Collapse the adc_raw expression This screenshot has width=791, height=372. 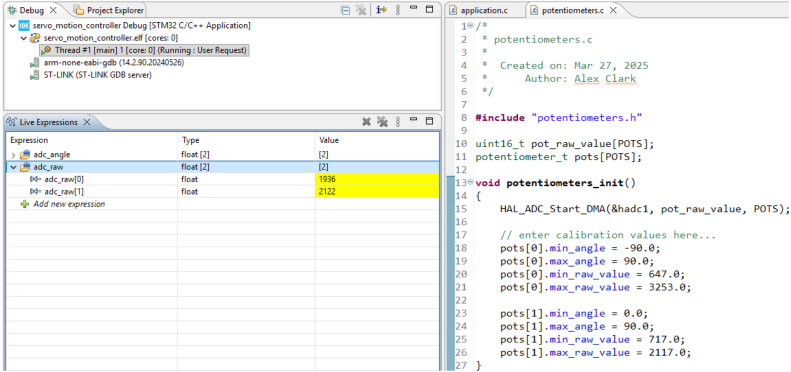click(x=14, y=167)
